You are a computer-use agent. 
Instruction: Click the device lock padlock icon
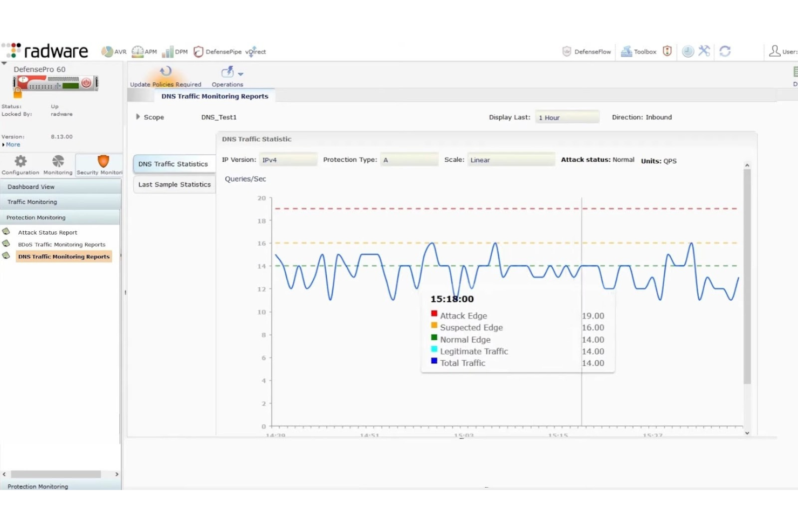coord(18,93)
